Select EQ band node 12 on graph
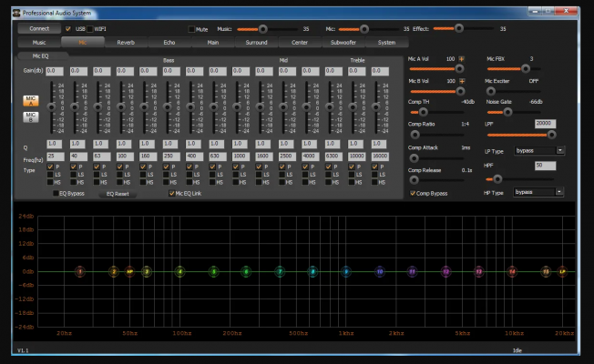This screenshot has width=594, height=364. coord(445,271)
